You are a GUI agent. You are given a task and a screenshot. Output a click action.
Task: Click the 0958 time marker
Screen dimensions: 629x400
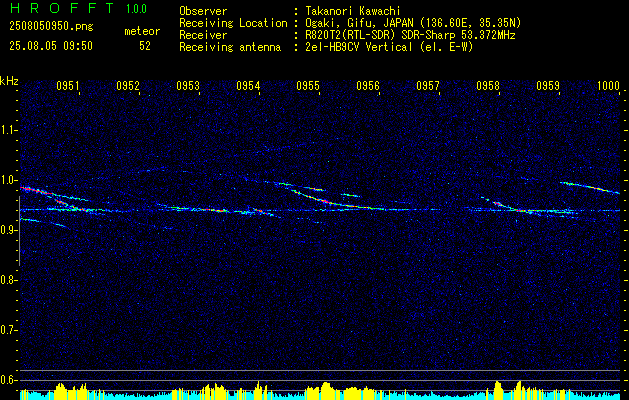coord(488,85)
